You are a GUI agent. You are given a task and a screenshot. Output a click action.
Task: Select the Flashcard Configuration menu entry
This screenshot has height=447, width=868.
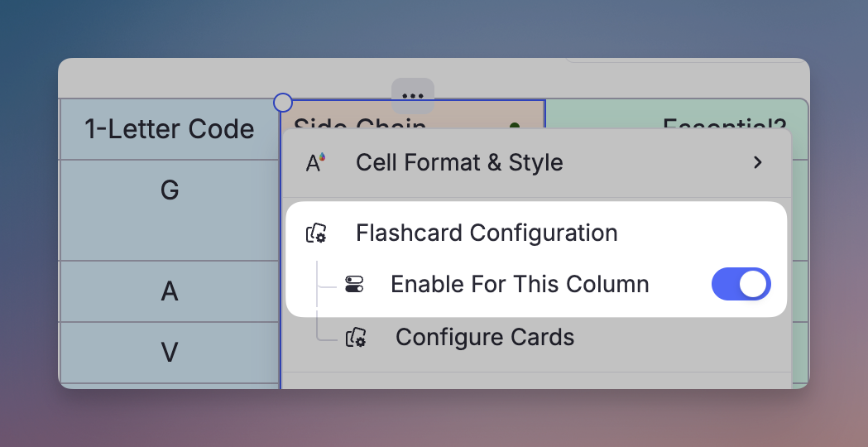click(x=487, y=233)
